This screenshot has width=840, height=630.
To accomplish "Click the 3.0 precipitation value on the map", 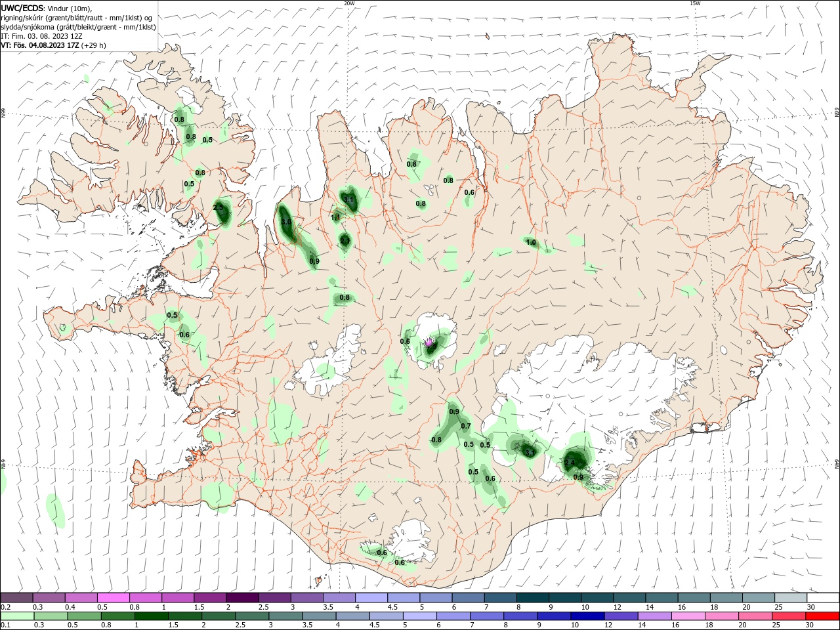I will pyautogui.click(x=286, y=222).
